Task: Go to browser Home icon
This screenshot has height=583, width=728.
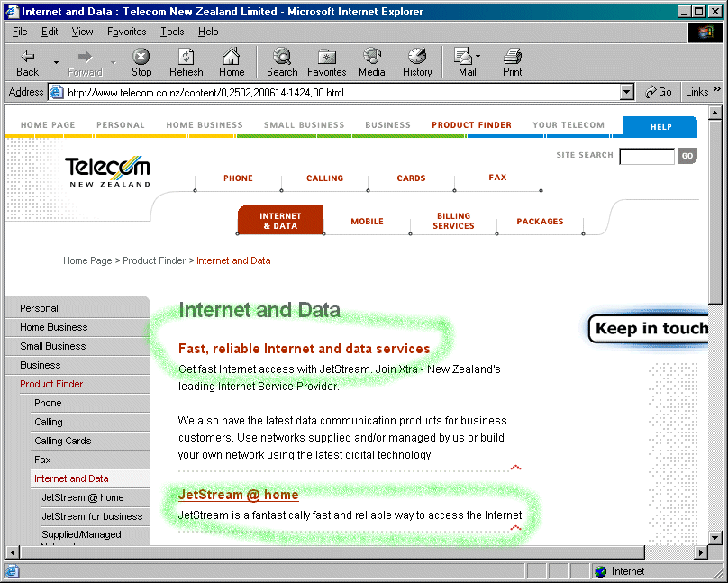Action: coord(232,57)
